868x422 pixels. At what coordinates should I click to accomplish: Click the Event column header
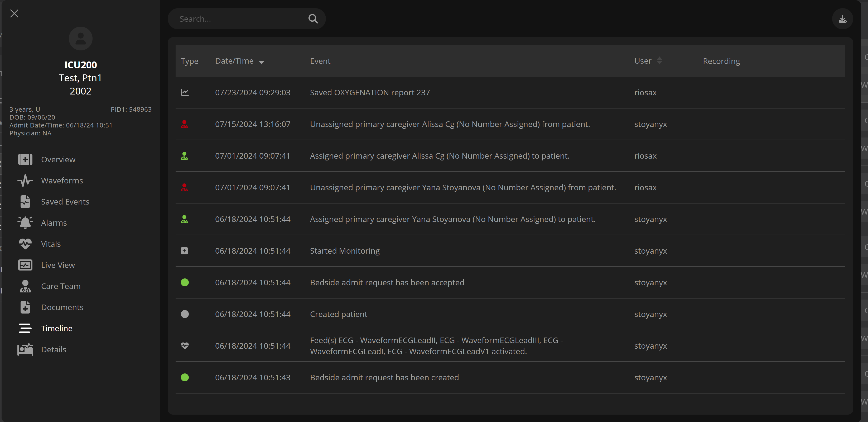(x=320, y=61)
